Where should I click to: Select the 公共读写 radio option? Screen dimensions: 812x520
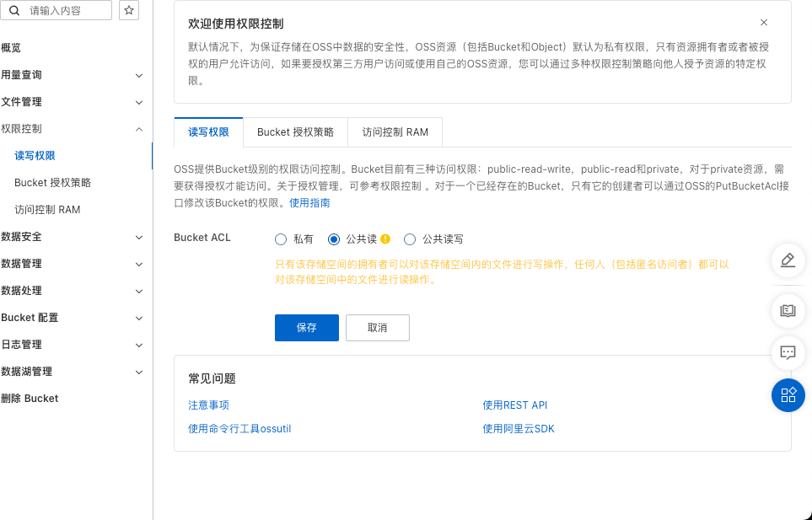point(410,239)
